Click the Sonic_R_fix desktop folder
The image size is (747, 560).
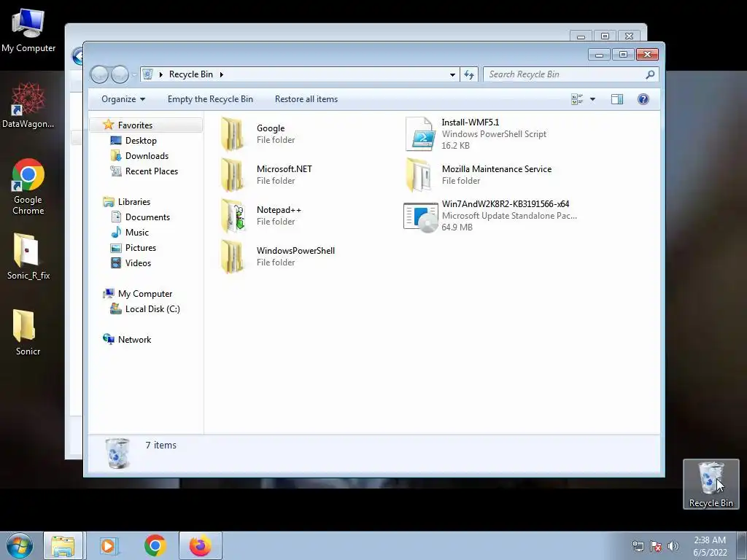pos(28,256)
